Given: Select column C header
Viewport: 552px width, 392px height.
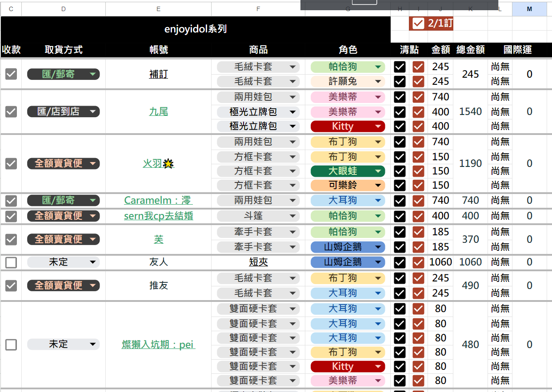Looking at the screenshot, I should pos(11,9).
